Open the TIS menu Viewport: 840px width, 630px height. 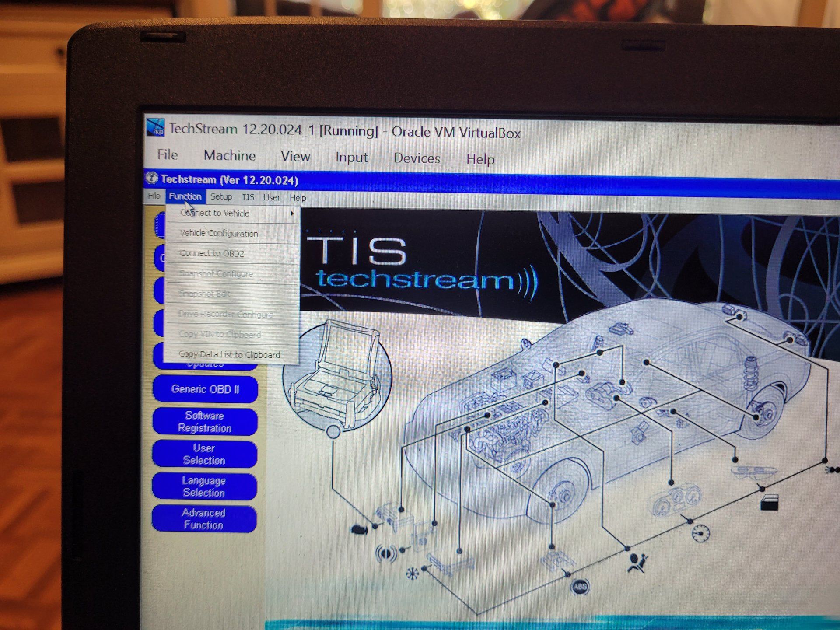click(x=248, y=197)
